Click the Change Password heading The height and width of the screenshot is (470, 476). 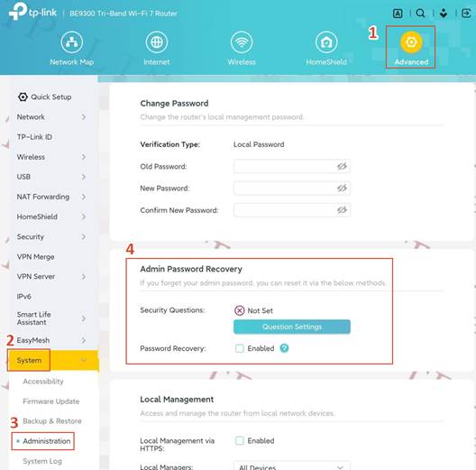(174, 104)
